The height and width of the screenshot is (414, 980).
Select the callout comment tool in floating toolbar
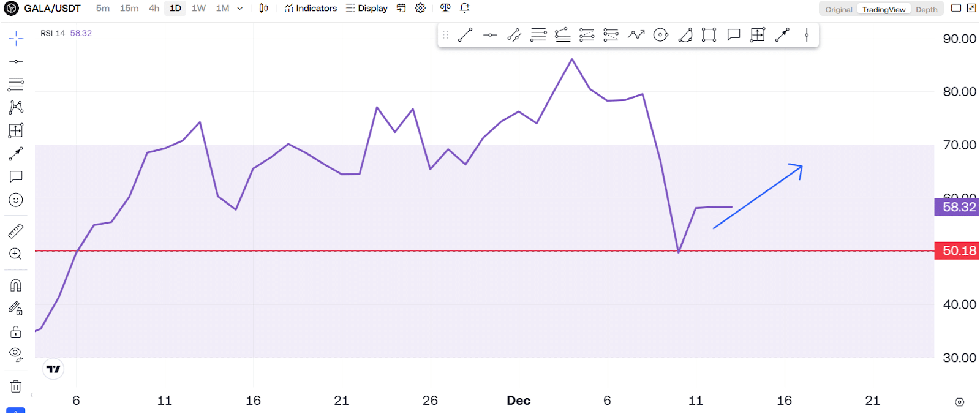click(x=734, y=35)
